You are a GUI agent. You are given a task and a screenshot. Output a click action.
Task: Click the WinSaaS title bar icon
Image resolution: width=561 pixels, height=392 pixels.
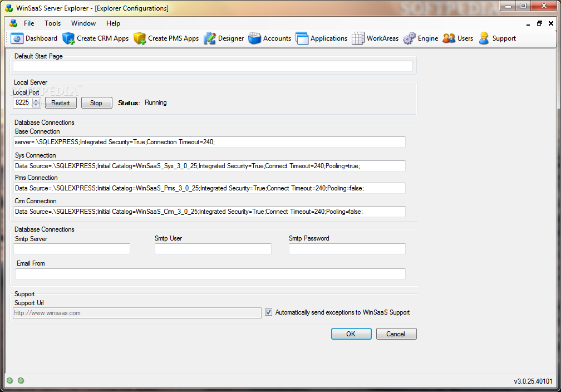9,8
